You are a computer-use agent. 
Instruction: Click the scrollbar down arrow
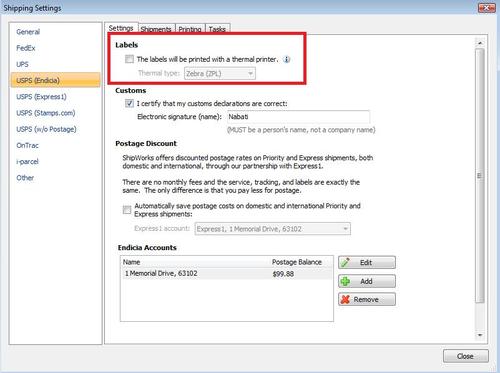click(x=480, y=335)
